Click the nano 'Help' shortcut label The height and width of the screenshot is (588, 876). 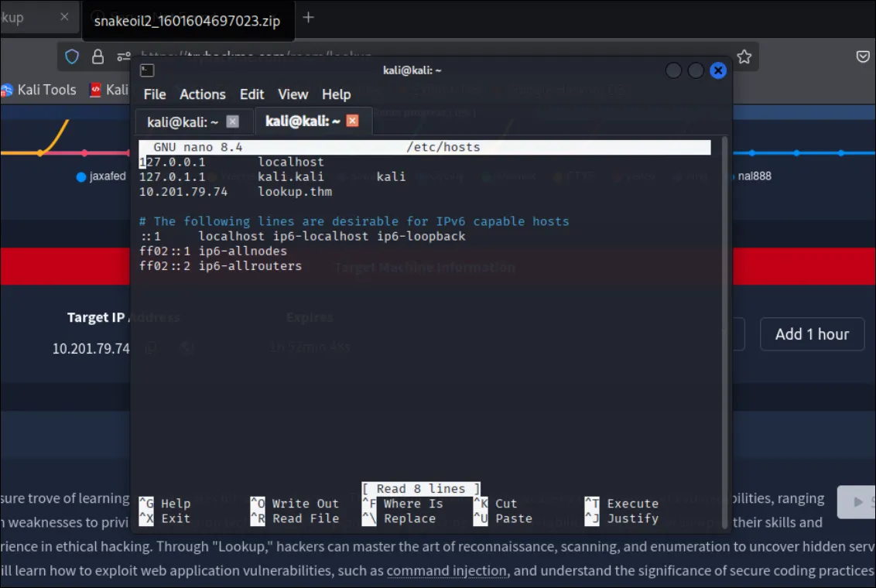point(176,503)
